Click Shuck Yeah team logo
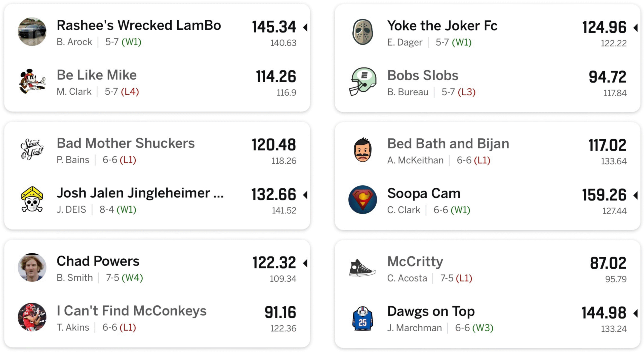Viewport: 644px width, 352px height. coord(32,149)
